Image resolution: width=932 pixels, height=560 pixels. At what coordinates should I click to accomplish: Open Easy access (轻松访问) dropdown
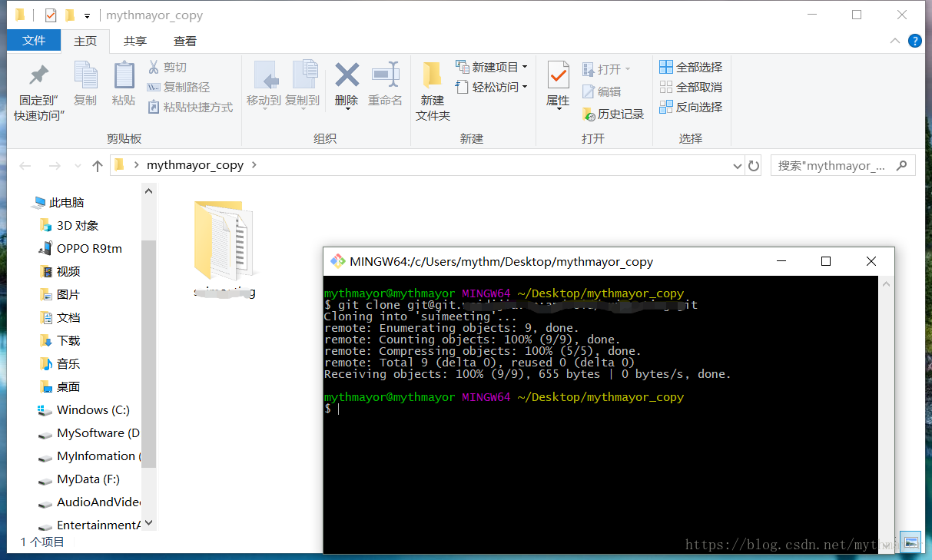(492, 88)
